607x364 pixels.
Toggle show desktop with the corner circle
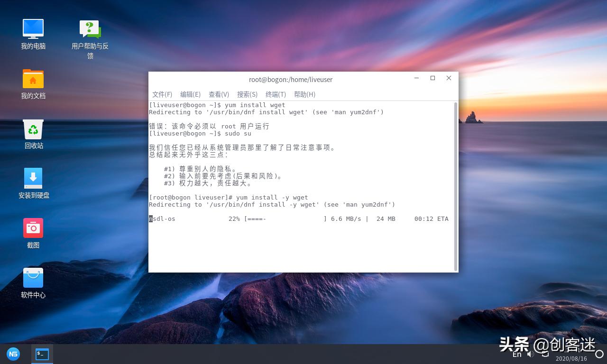pos(599,354)
